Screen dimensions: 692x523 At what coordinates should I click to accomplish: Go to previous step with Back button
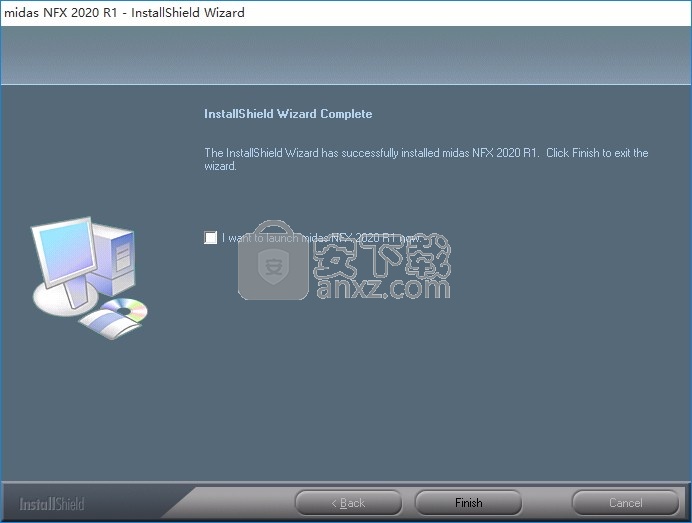pos(348,503)
